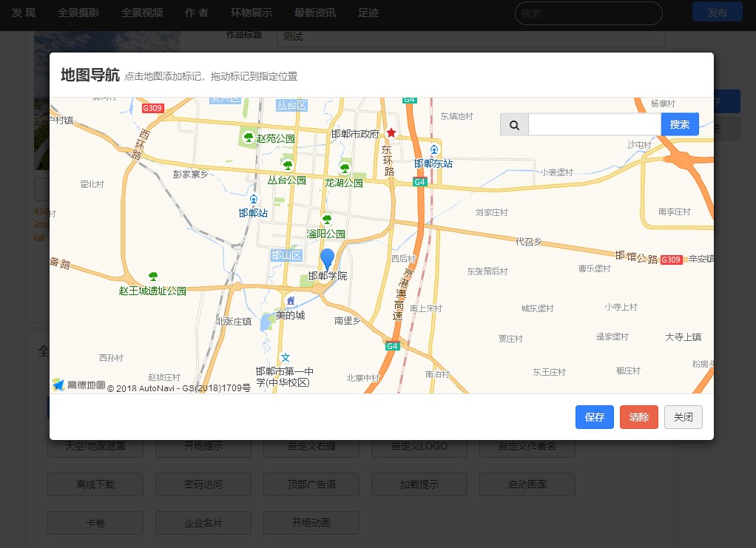Click the 邯郸东站 railway station icon
Screen dimensions: 756x548
433,150
